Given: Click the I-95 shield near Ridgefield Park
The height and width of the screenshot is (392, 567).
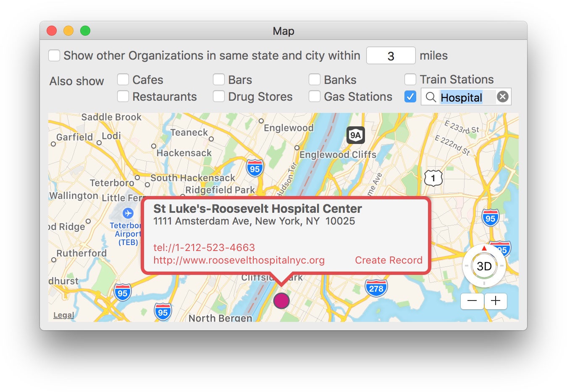Looking at the screenshot, I should pyautogui.click(x=255, y=168).
